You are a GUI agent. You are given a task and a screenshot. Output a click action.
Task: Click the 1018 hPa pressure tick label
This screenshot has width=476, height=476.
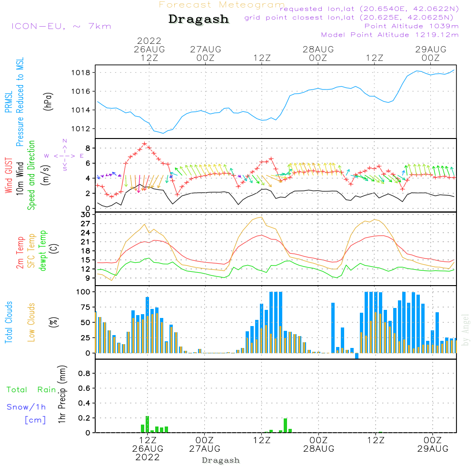(x=81, y=72)
